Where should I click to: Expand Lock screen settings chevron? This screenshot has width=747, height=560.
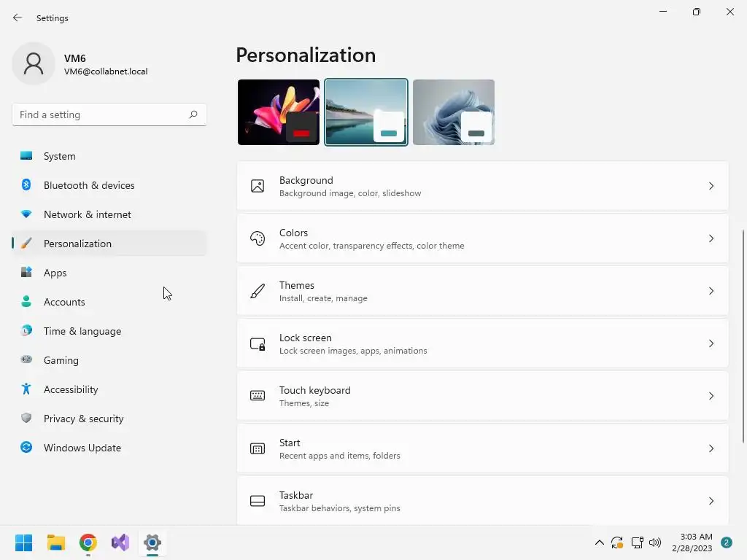point(711,343)
